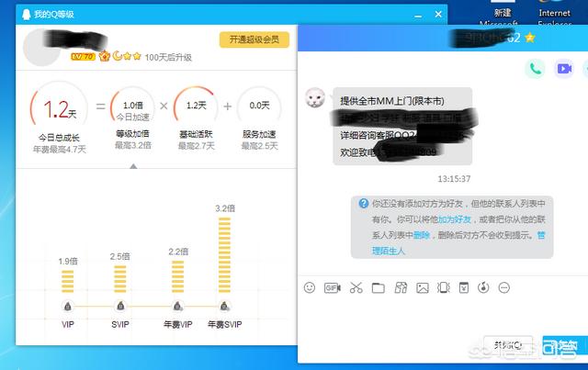
Task: Click the cat avatar of the message sender
Action: click(315, 98)
